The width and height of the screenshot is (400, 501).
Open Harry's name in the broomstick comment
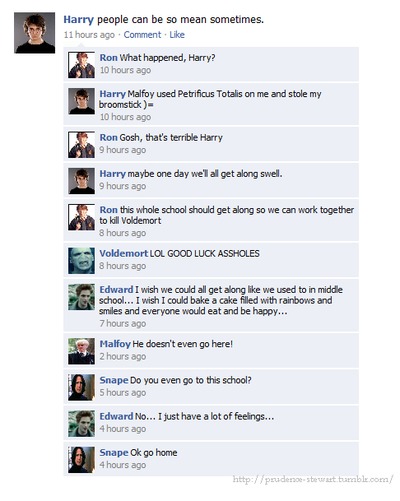(x=113, y=94)
